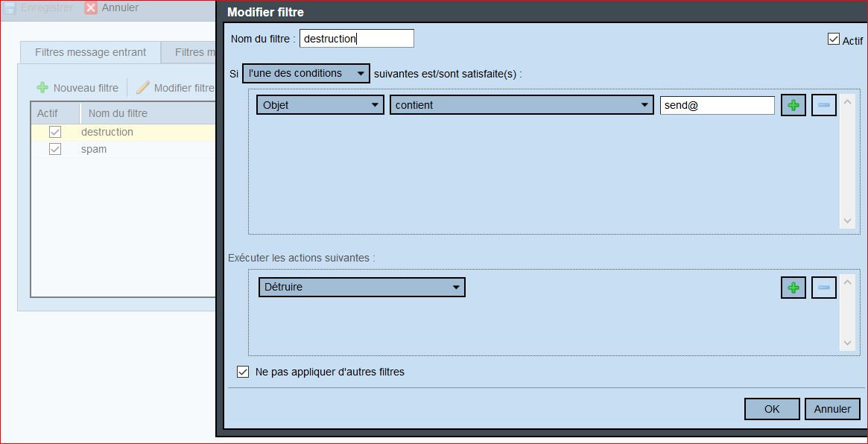This screenshot has height=444, width=868.
Task: Uncheck Ne pas appliquer d'autres filtres
Action: [x=242, y=372]
